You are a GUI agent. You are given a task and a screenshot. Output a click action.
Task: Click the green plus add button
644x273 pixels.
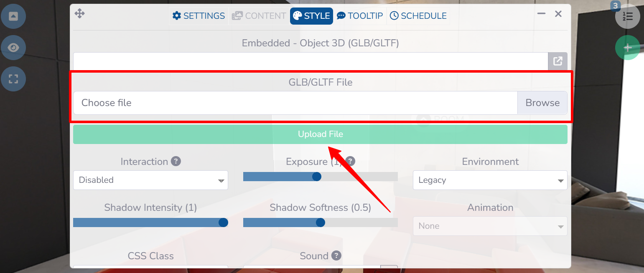pyautogui.click(x=627, y=48)
